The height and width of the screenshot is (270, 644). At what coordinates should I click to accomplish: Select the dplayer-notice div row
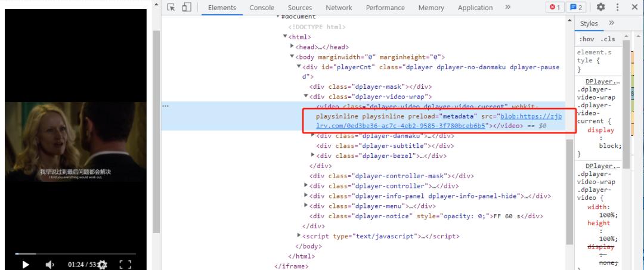426,216
